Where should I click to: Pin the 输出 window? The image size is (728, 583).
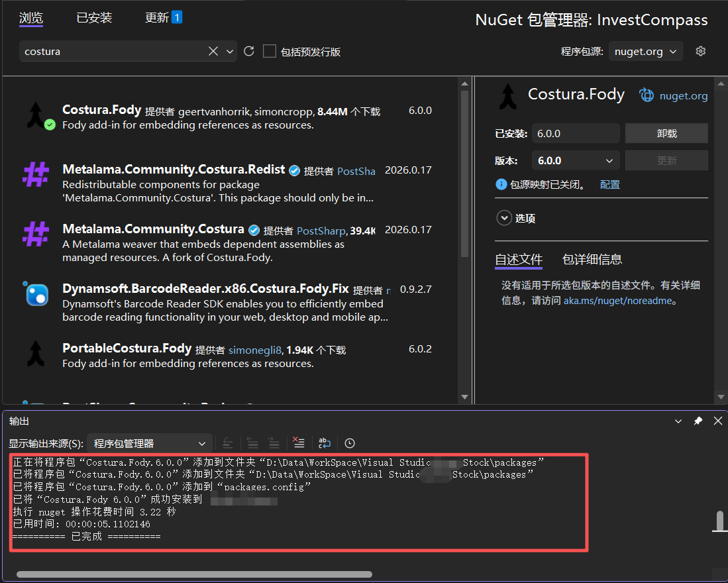coord(698,421)
